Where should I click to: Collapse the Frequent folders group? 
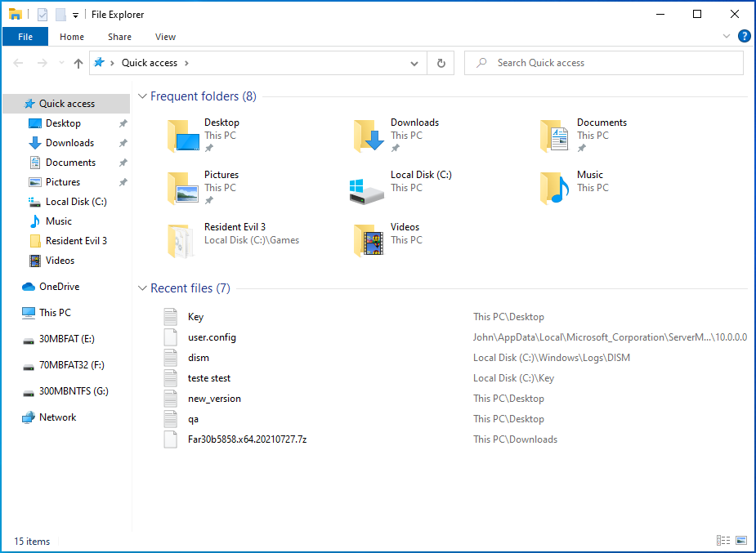(x=142, y=96)
